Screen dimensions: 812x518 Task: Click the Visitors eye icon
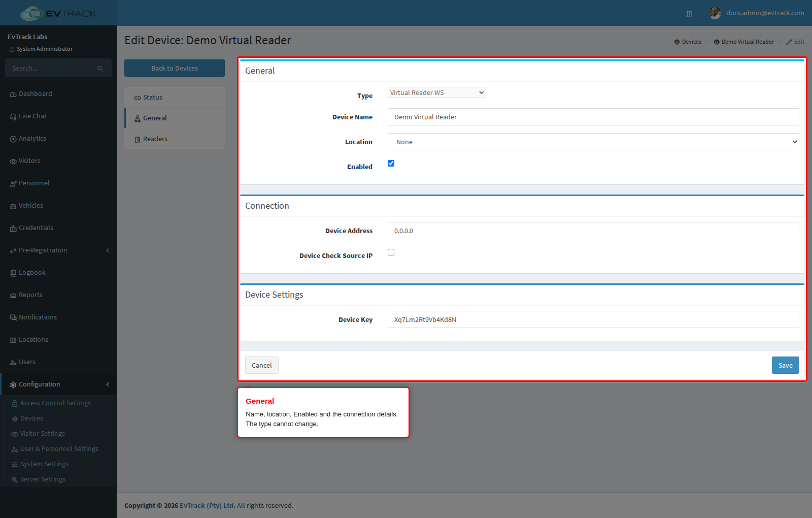pos(13,161)
